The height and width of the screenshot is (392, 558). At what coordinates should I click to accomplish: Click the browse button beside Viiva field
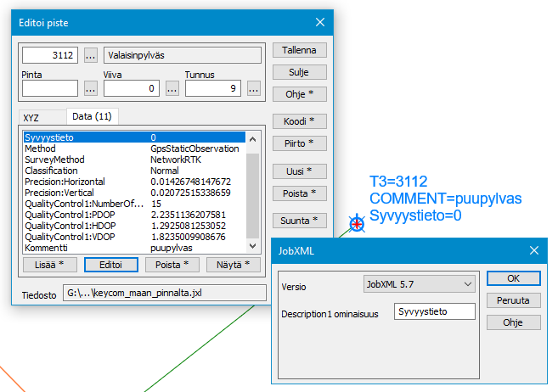tap(172, 88)
